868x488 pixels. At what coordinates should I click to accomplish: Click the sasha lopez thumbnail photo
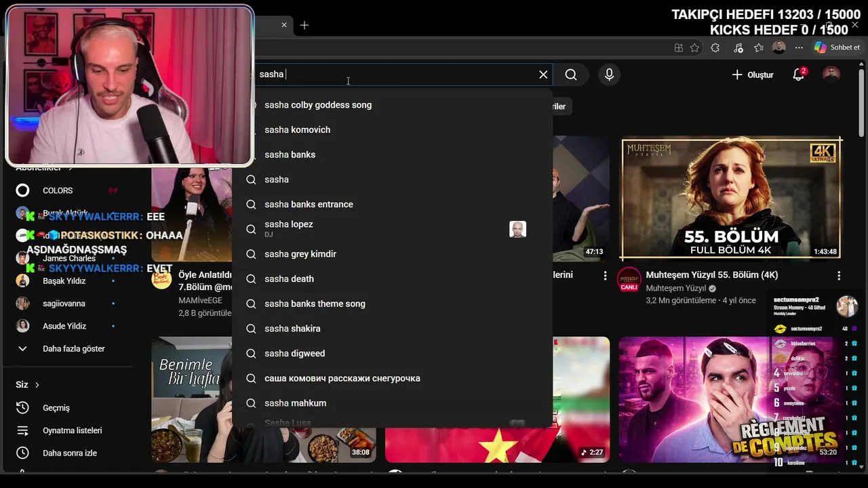[x=517, y=229]
